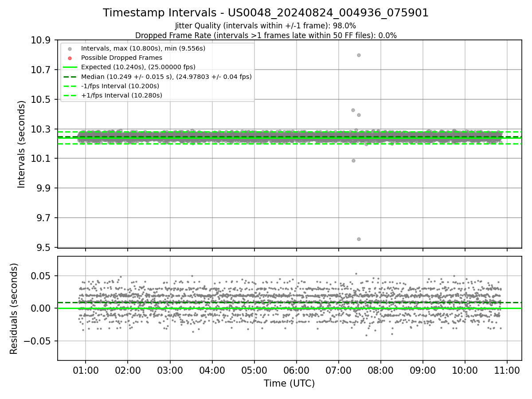Screen dimensions: 532x399
Task: Select the Dropped Frame Rate 0.0% subtitle line
Action: [266, 35]
